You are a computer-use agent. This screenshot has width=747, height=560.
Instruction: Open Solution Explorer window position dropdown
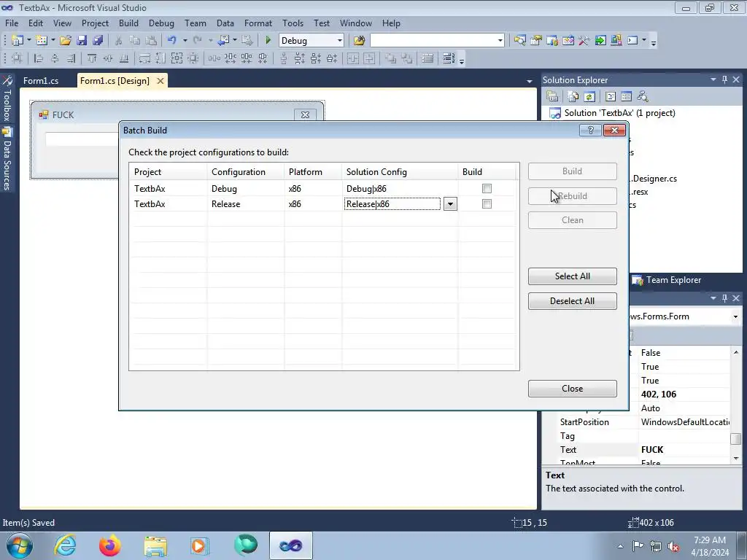[x=713, y=79]
